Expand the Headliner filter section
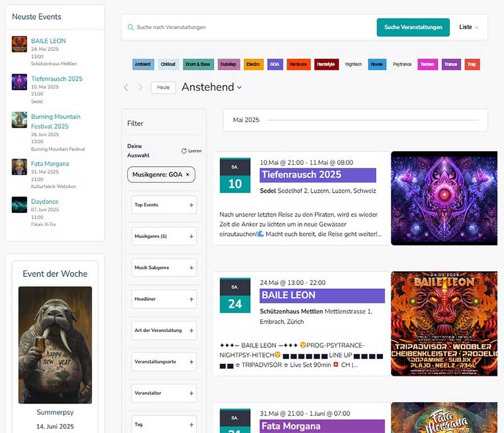 coord(192,300)
